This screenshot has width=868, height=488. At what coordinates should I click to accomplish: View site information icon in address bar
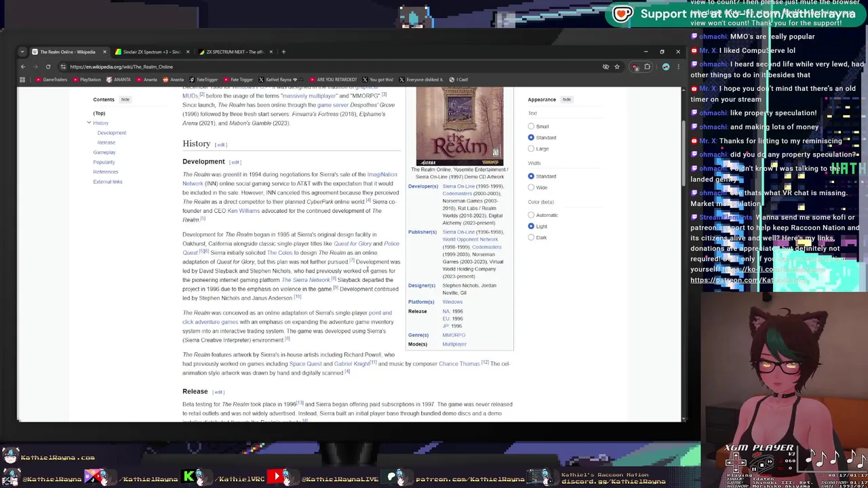click(62, 66)
